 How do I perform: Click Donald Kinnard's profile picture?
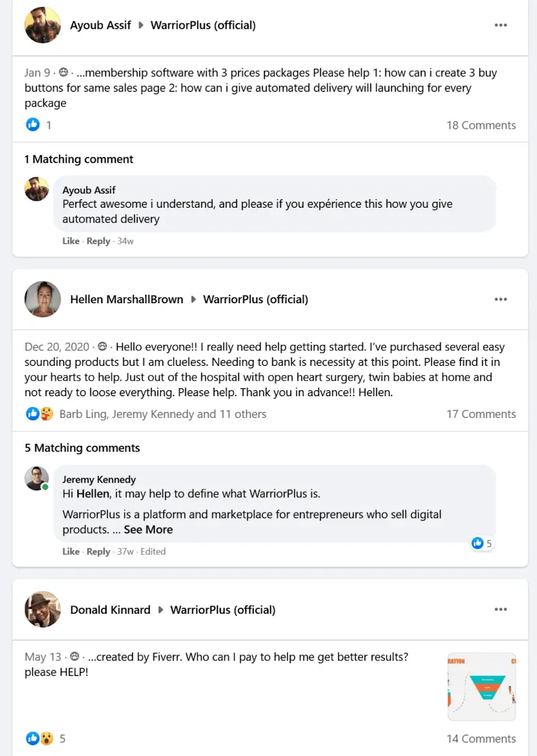(43, 610)
